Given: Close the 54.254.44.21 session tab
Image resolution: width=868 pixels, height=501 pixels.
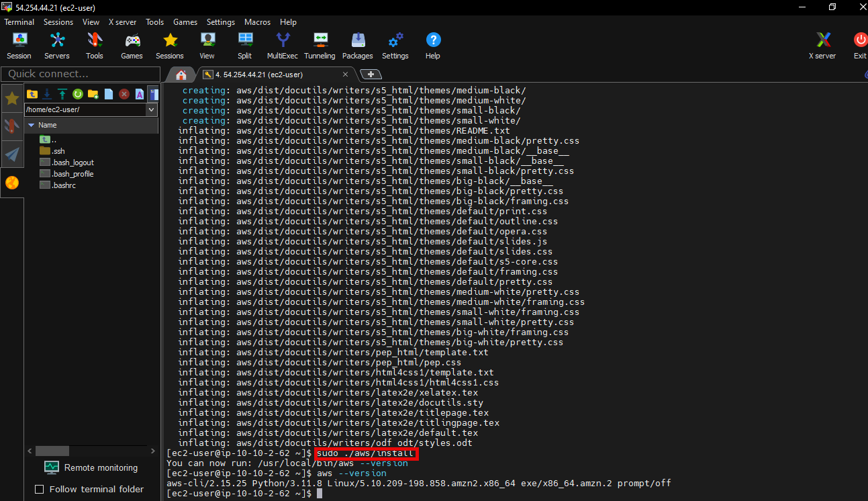Looking at the screenshot, I should (346, 75).
